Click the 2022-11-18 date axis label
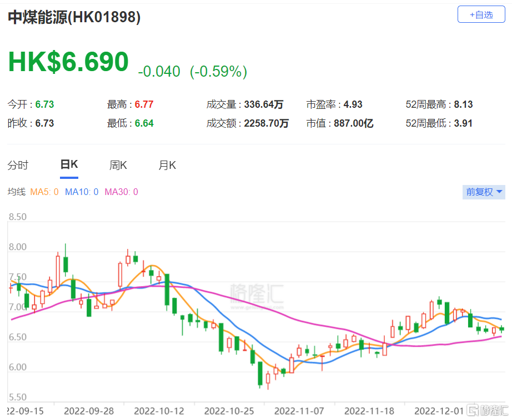This screenshot has height=420, width=512. 369,411
